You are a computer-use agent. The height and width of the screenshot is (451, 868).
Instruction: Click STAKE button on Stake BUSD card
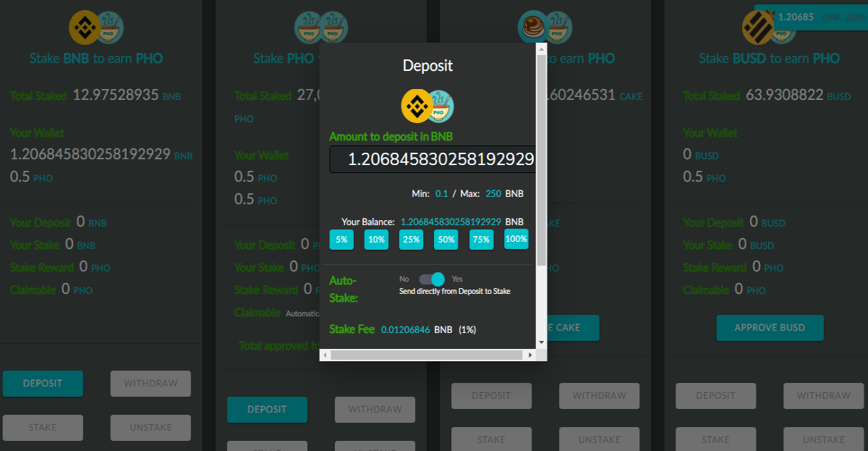point(715,439)
